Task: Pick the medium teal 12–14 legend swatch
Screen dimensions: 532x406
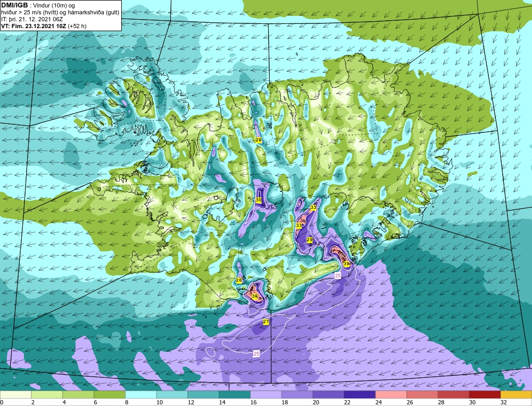Action: (x=203, y=395)
